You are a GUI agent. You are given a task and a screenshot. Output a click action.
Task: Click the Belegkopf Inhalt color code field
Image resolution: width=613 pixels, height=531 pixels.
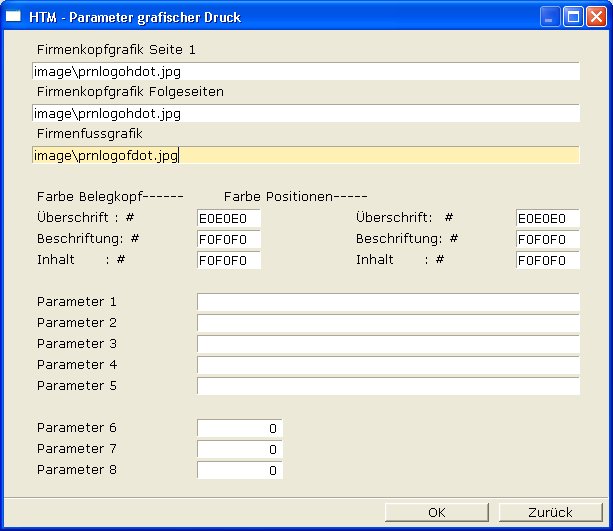[229, 260]
